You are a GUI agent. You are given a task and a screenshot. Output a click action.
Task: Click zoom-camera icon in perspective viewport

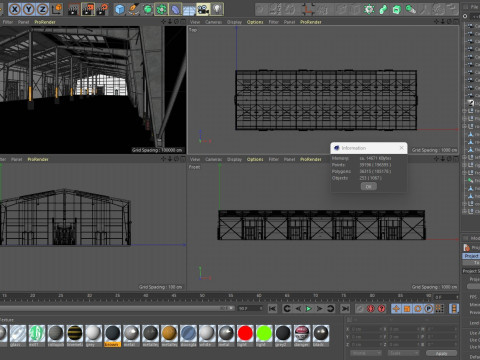(x=170, y=22)
